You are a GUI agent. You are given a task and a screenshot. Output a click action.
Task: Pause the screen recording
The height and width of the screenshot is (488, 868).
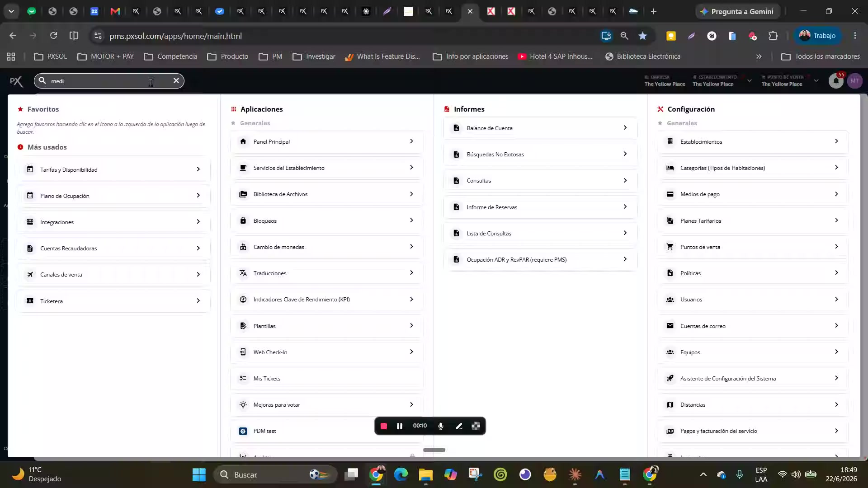pos(400,426)
